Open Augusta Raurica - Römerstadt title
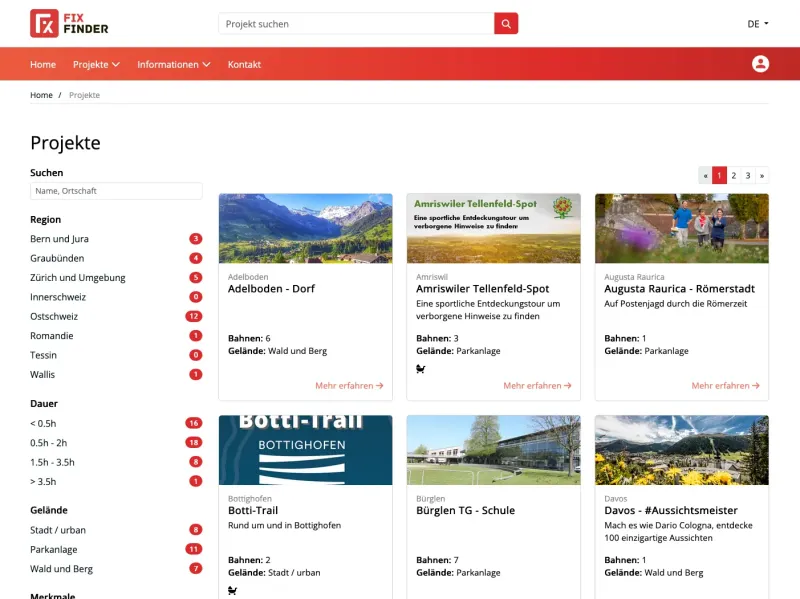The width and height of the screenshot is (800, 599). (x=680, y=289)
